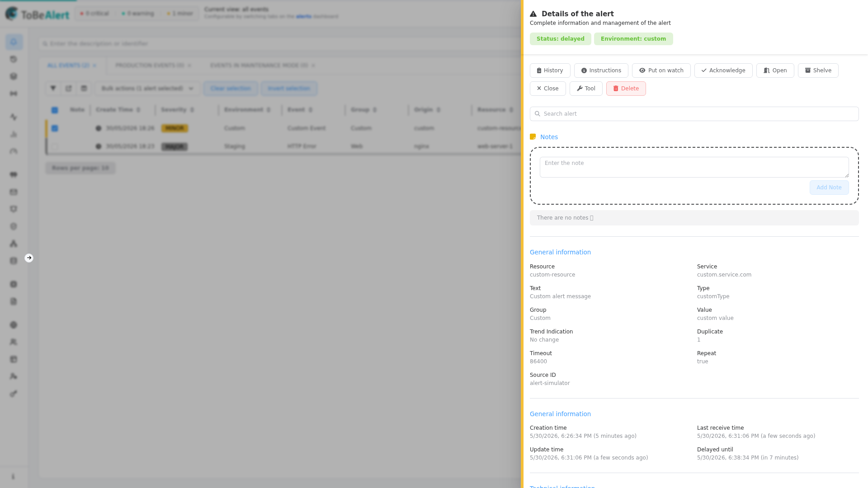Screen dimensions: 868x488
Task: Click the custom.service.com service value
Action: coord(724,275)
